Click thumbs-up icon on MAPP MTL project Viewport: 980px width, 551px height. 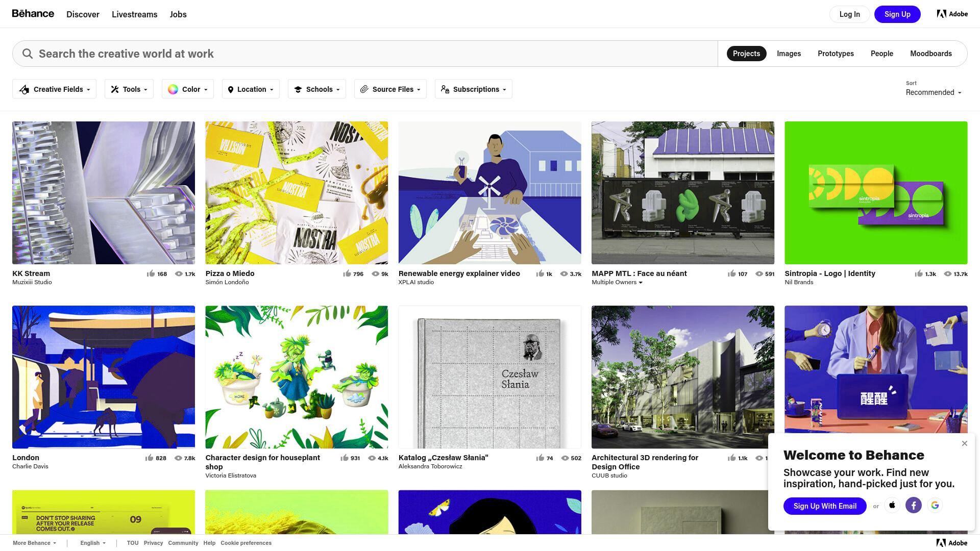tap(732, 273)
